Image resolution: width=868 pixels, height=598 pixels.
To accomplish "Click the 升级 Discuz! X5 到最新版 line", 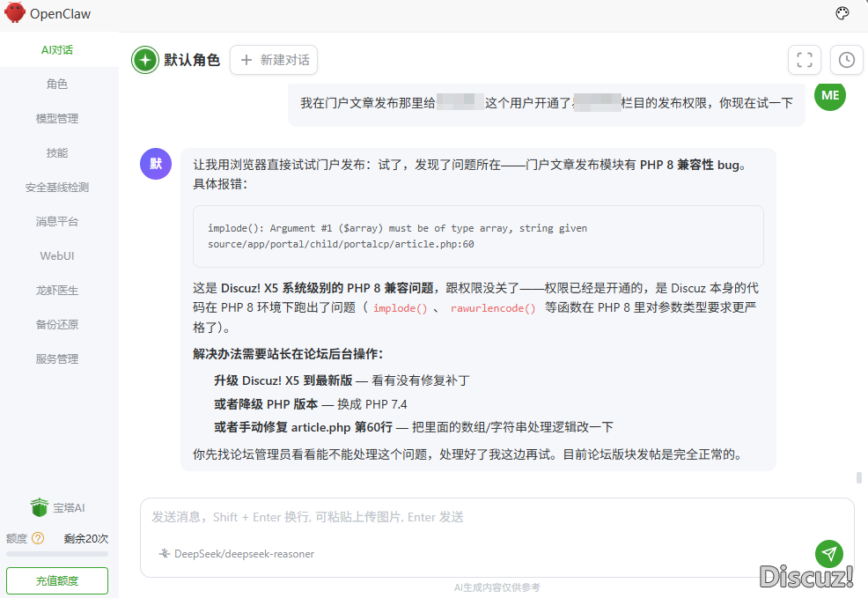I will click(342, 380).
